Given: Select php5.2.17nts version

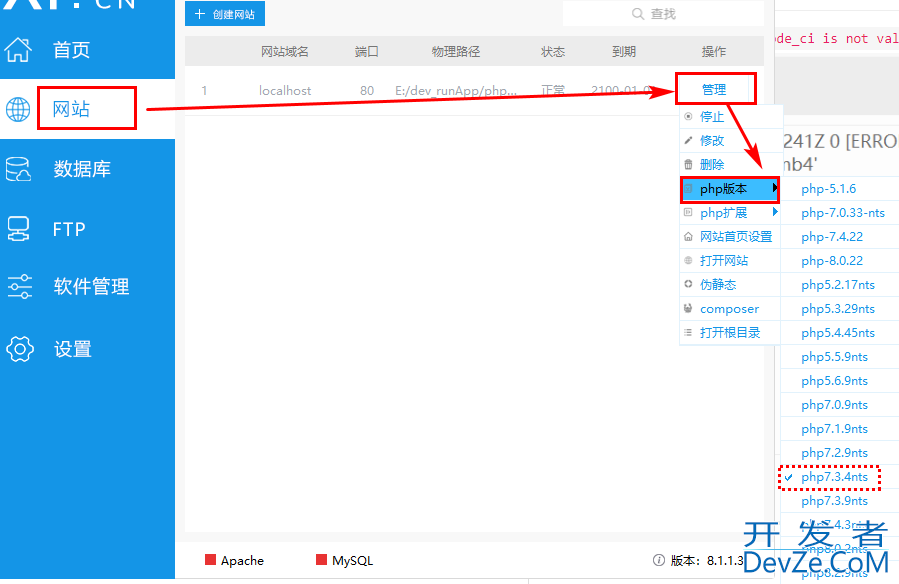Looking at the screenshot, I should point(840,285).
